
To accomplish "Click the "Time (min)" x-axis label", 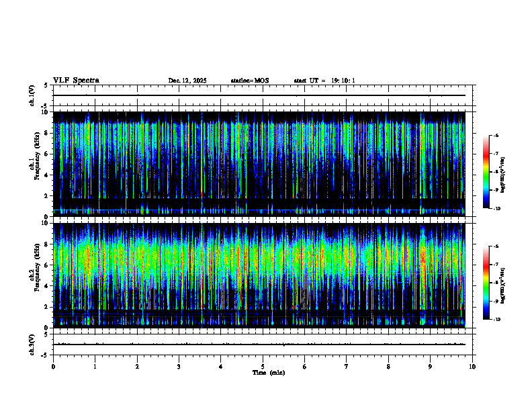I will click(269, 373).
